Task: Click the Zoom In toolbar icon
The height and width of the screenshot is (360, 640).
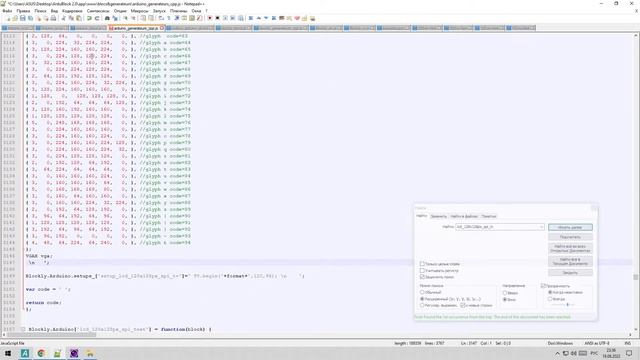Action: (x=126, y=18)
